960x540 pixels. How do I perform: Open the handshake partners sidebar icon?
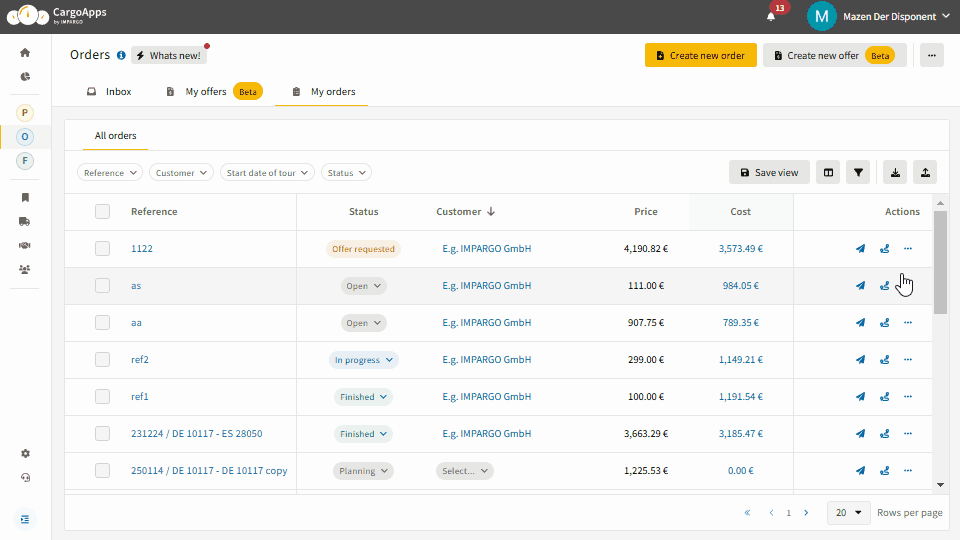click(x=25, y=246)
